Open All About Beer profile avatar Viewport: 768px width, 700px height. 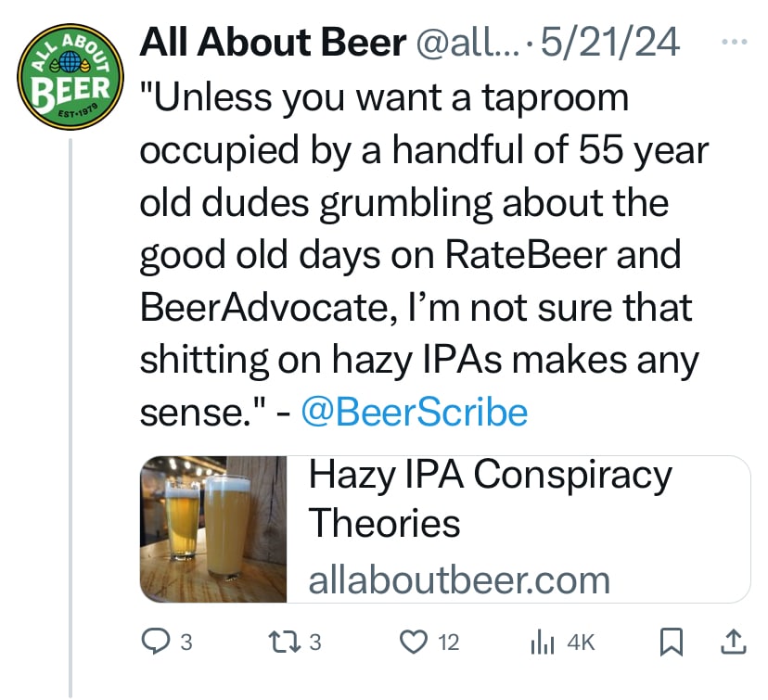pyautogui.click(x=70, y=77)
